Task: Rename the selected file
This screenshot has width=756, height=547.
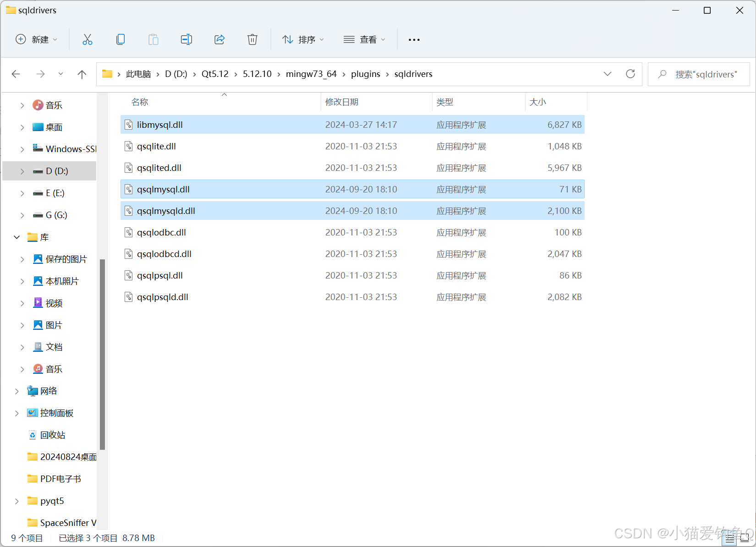Action: pos(186,39)
